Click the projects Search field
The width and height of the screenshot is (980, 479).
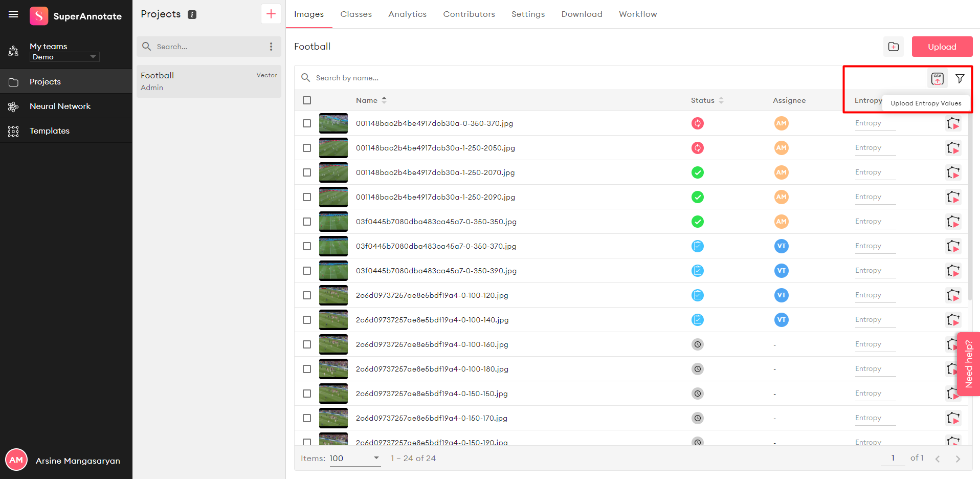coord(210,47)
